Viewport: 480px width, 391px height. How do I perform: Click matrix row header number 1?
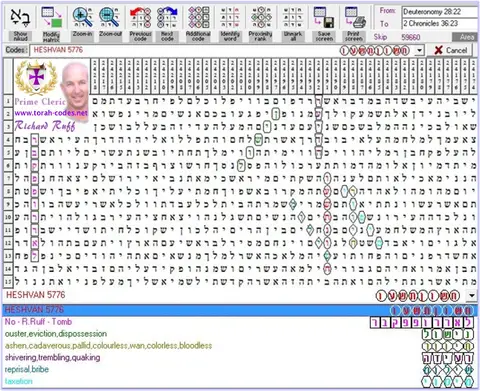(8, 101)
